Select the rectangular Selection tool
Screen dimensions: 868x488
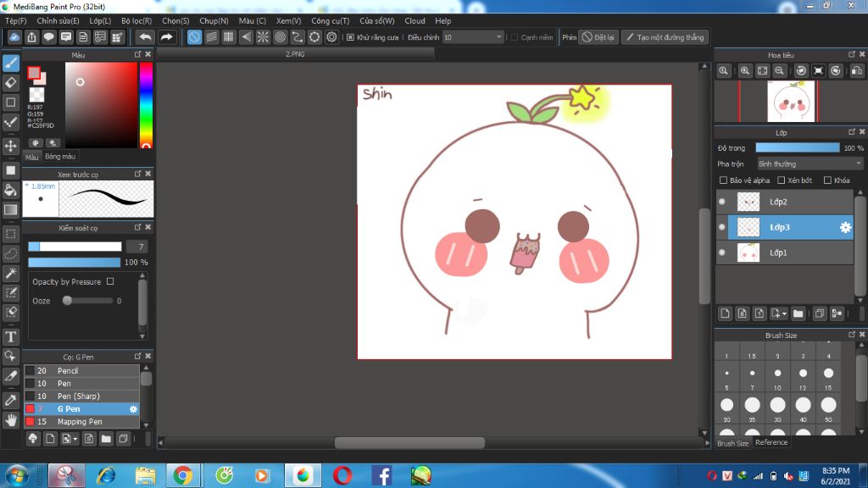(11, 234)
